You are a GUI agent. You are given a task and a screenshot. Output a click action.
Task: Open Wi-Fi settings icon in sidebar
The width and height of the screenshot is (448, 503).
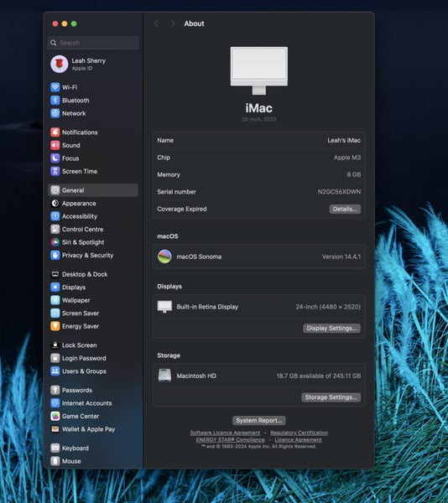[55, 87]
